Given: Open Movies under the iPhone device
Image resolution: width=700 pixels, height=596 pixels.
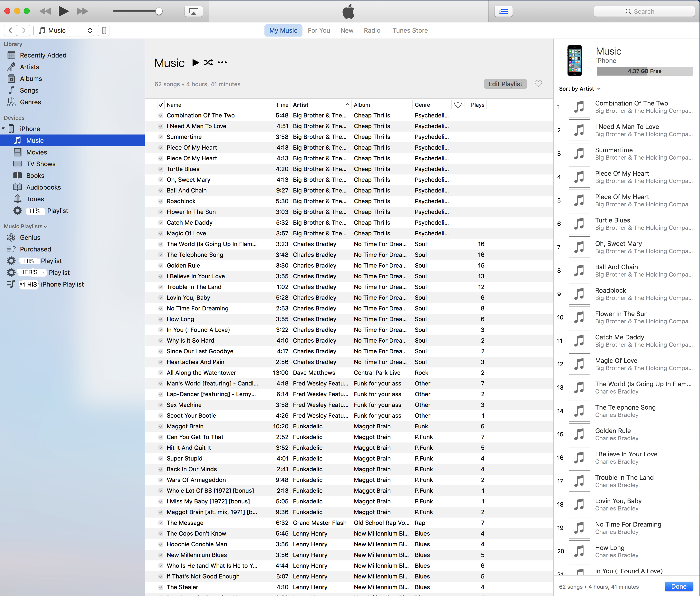Looking at the screenshot, I should point(37,152).
